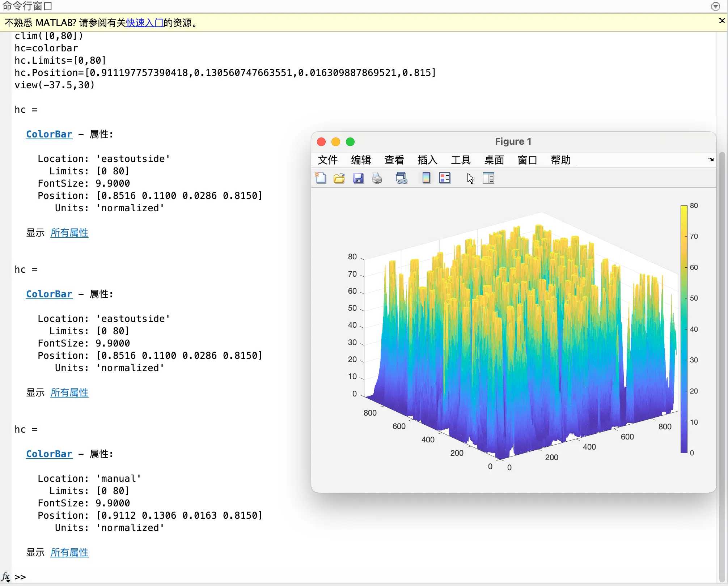The width and height of the screenshot is (728, 586).
Task: Show 所有属性 for the manual colorbar output
Action: tap(69, 552)
